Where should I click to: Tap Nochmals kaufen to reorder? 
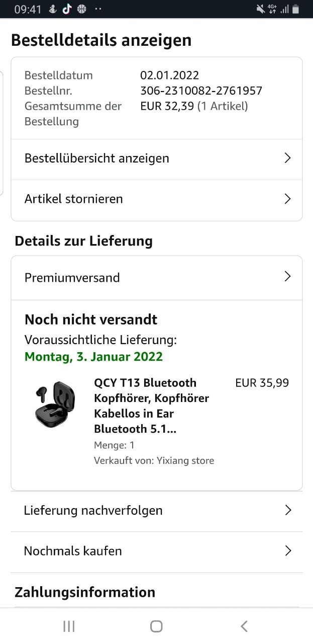point(73,551)
